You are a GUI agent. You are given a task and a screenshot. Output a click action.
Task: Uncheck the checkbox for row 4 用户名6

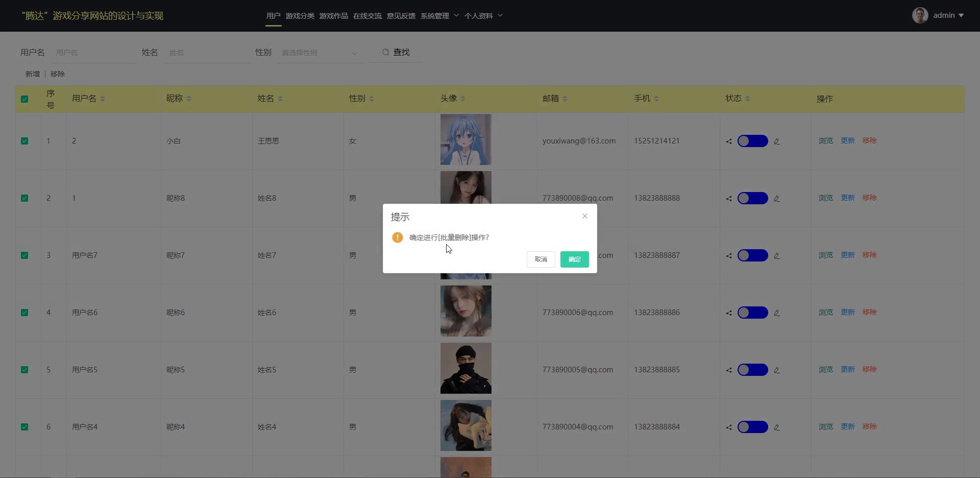[x=24, y=313]
